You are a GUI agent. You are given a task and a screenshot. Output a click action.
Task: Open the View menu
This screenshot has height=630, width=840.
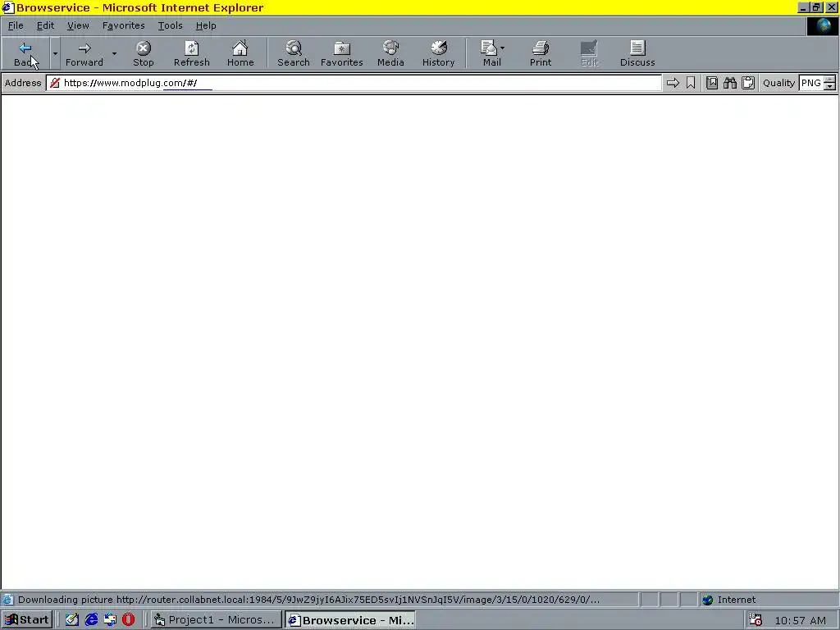(x=78, y=25)
